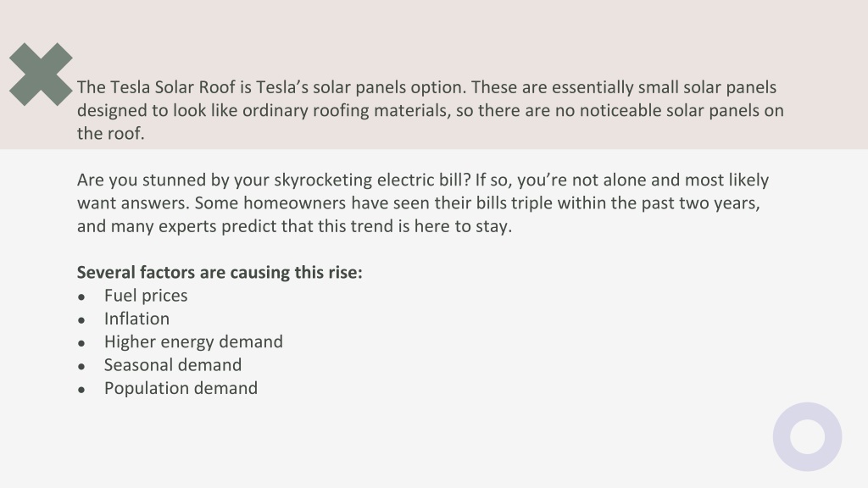Click the bullet dot before Seasonal demand
Image resolution: width=868 pixels, height=488 pixels.
(x=81, y=367)
